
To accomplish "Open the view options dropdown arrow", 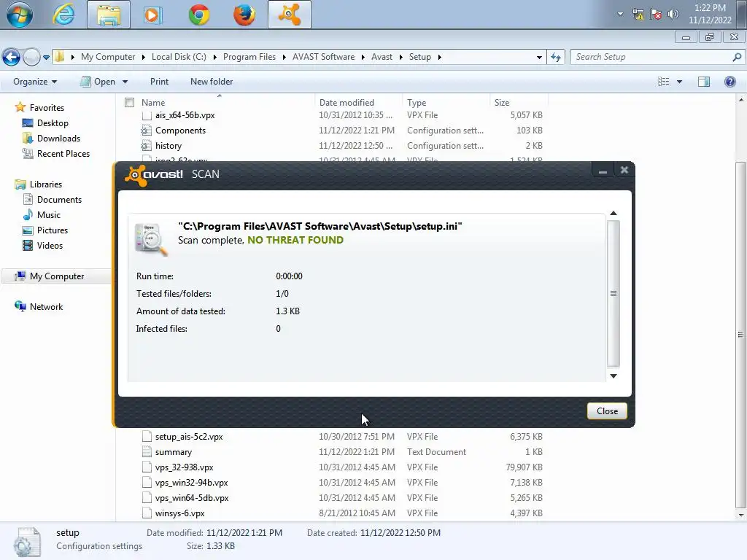I will tap(679, 82).
